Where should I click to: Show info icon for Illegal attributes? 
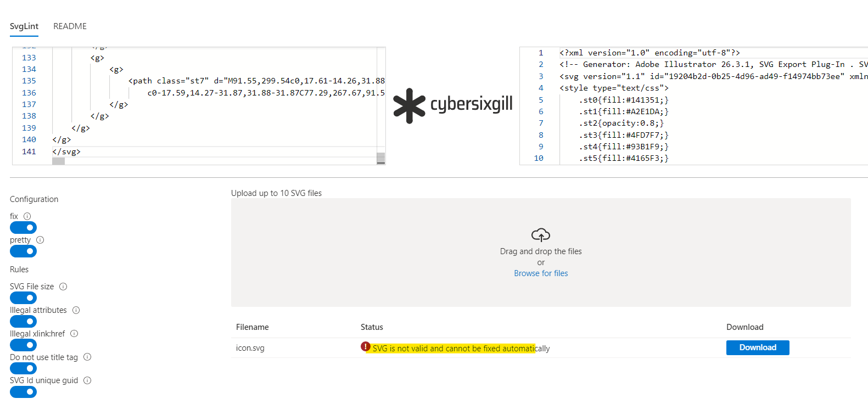[76, 310]
